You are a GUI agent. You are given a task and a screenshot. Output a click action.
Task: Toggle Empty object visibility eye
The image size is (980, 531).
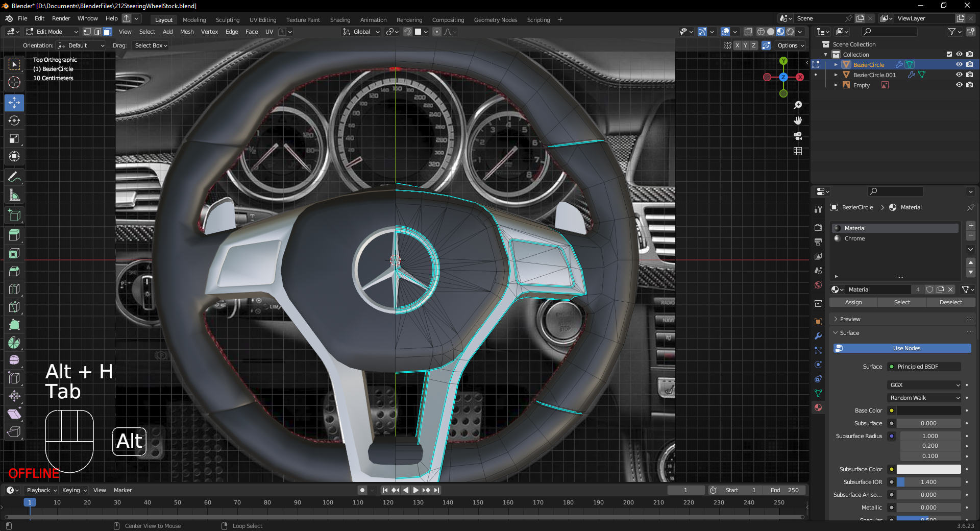point(959,85)
